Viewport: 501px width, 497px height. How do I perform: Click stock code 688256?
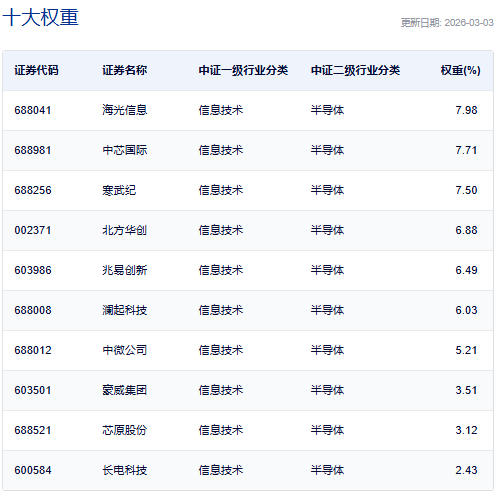click(x=33, y=190)
